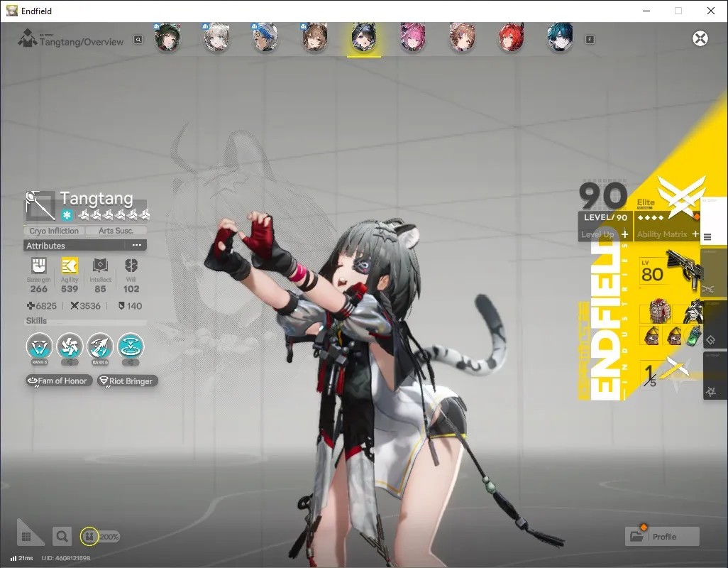
Task: Click the highlighted Agility icon
Action: tap(69, 266)
